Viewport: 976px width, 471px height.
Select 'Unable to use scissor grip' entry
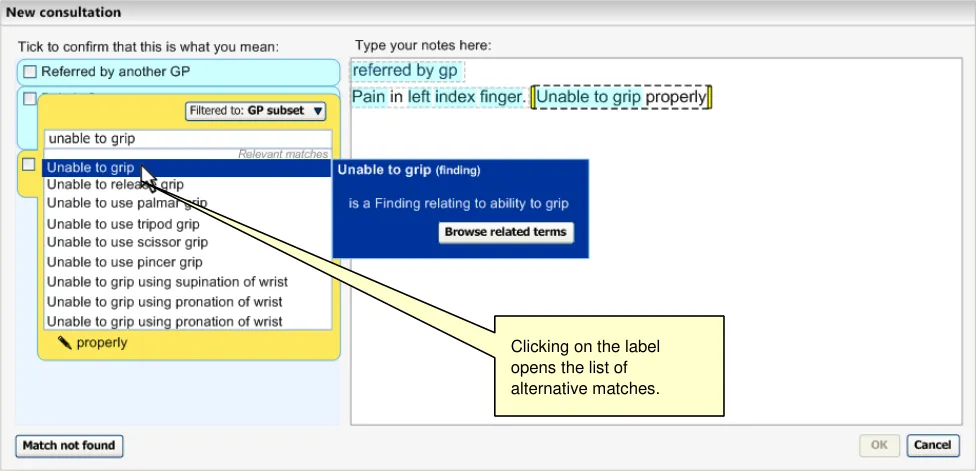(127, 242)
